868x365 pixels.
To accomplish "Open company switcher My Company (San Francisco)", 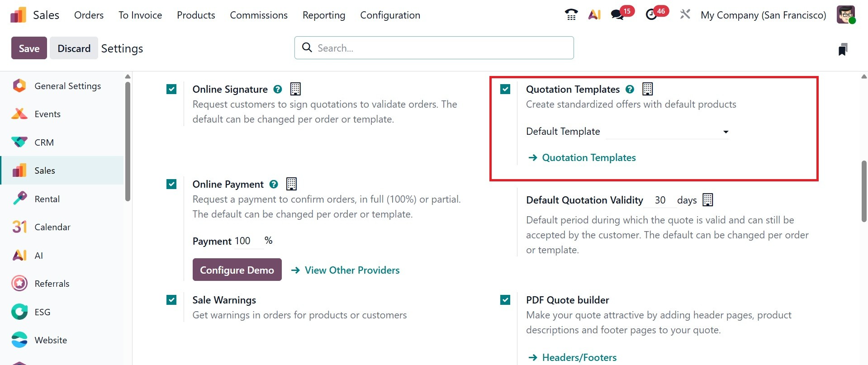I will pyautogui.click(x=763, y=15).
